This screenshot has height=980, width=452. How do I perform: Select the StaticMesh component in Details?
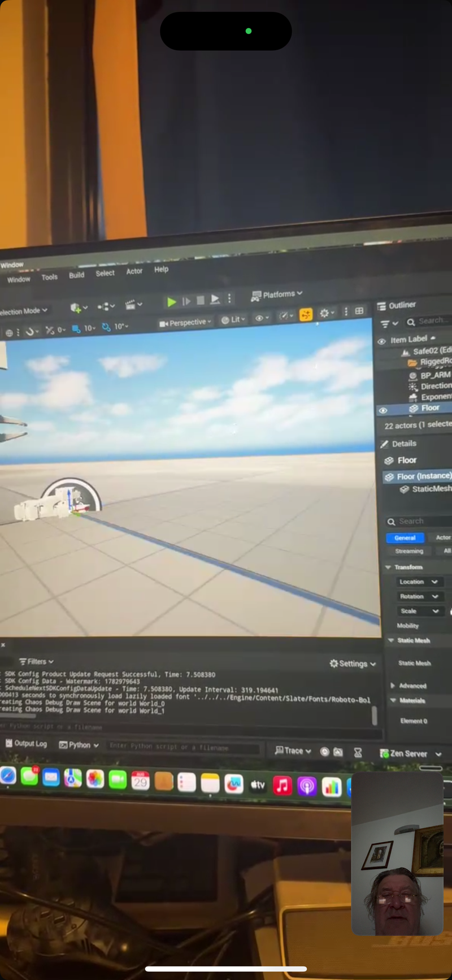click(425, 489)
